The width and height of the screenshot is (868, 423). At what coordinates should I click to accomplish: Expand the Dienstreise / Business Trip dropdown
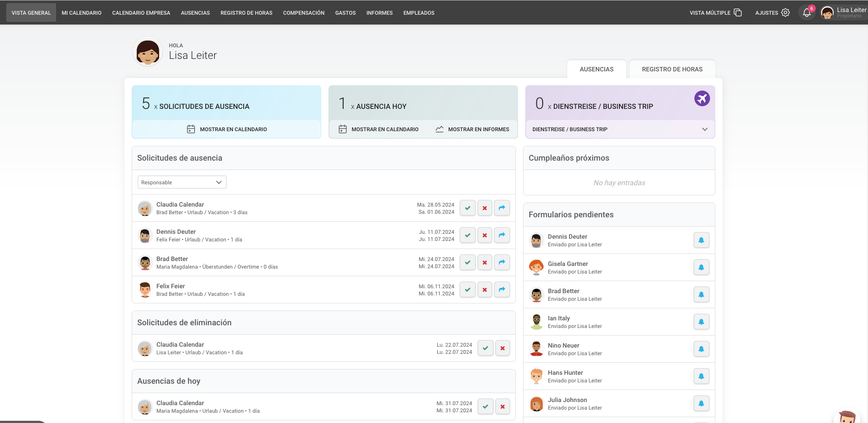click(620, 129)
